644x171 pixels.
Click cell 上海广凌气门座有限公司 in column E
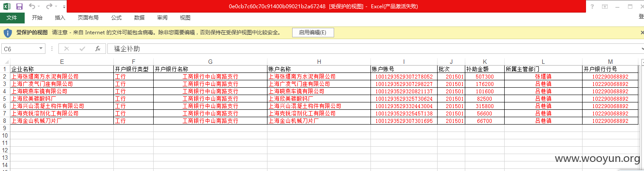(62, 84)
